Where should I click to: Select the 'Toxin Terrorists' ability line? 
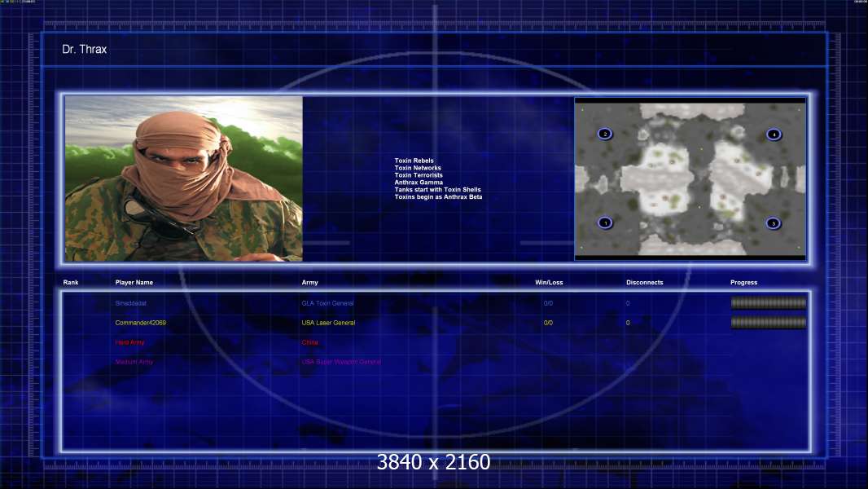coord(419,175)
